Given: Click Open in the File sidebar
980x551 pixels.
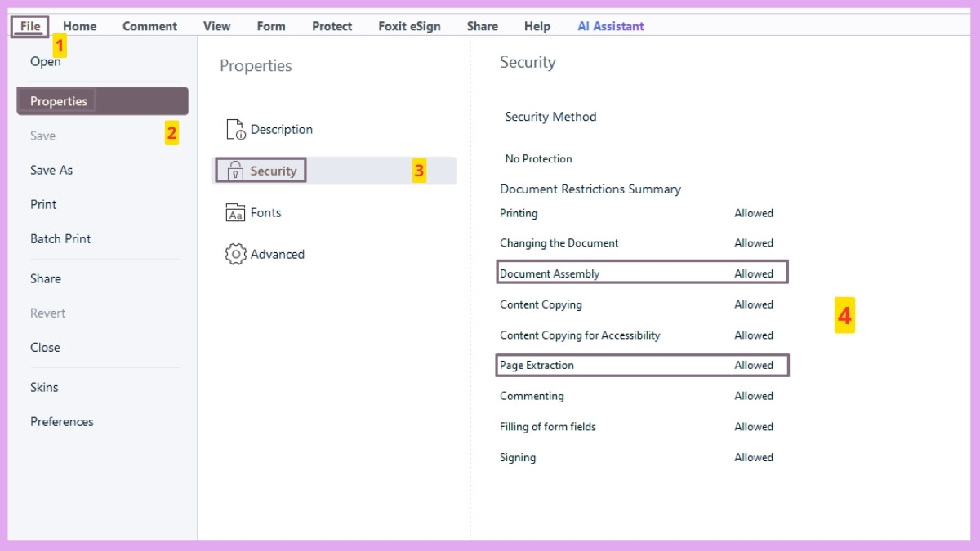Looking at the screenshot, I should [x=45, y=61].
